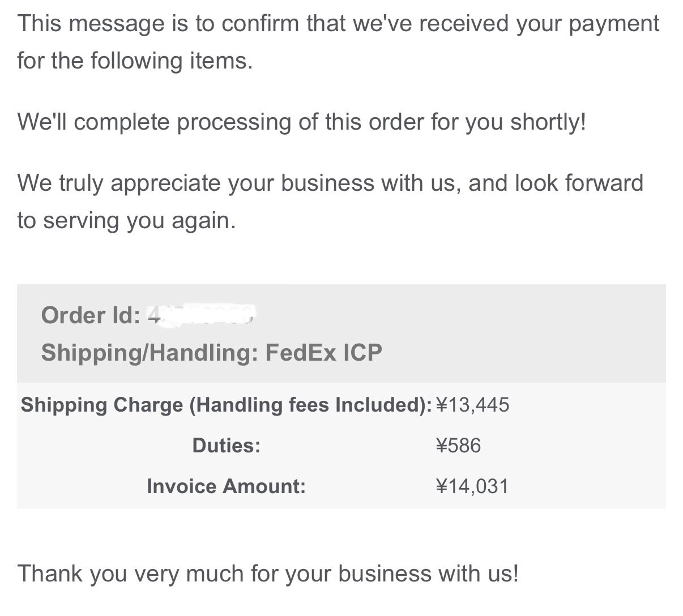Click the "We'll complete processing" sentence
The image size is (683, 616).
click(301, 122)
